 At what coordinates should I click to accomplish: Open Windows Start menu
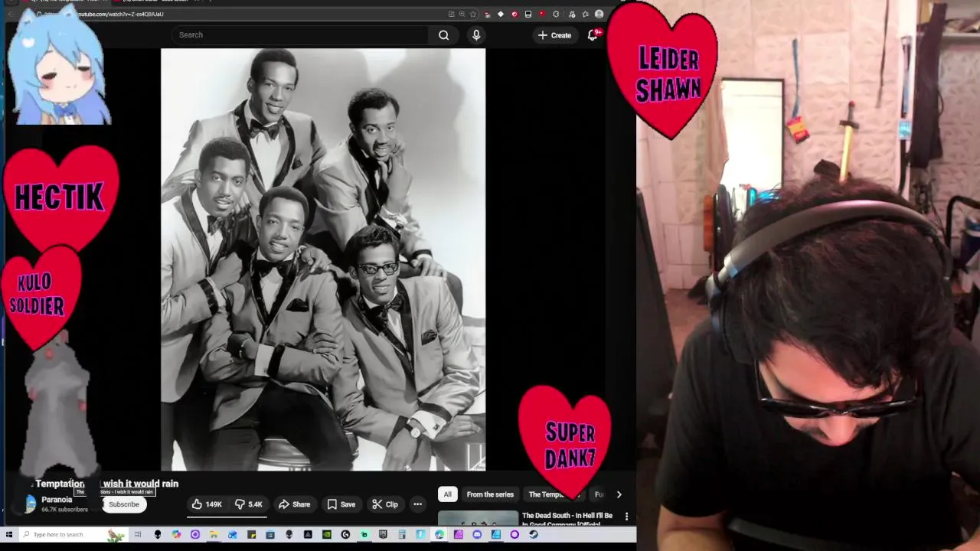9,534
